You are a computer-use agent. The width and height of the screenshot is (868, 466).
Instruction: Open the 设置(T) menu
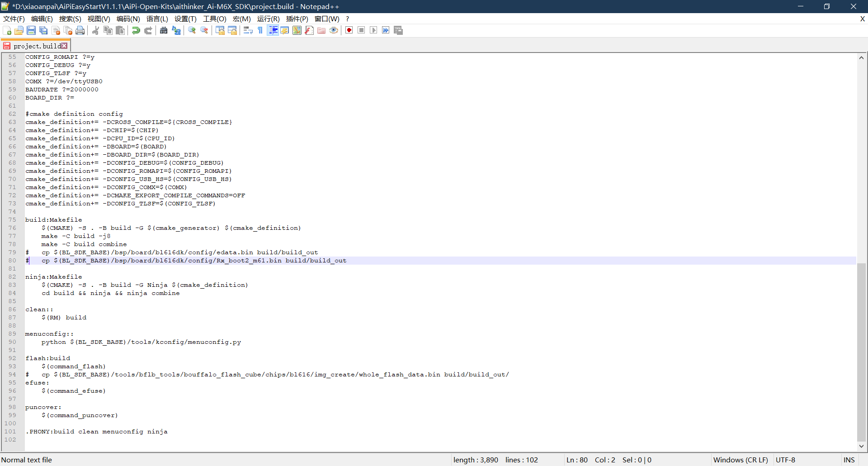pos(185,19)
